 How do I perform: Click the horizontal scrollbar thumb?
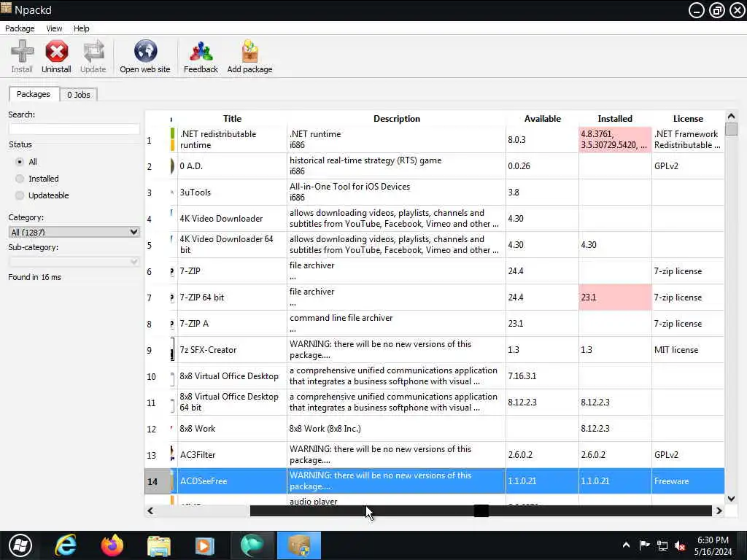481,510
